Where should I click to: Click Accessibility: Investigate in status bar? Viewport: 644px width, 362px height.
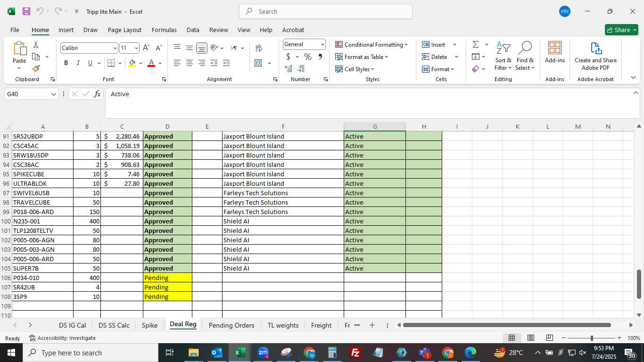62,338
